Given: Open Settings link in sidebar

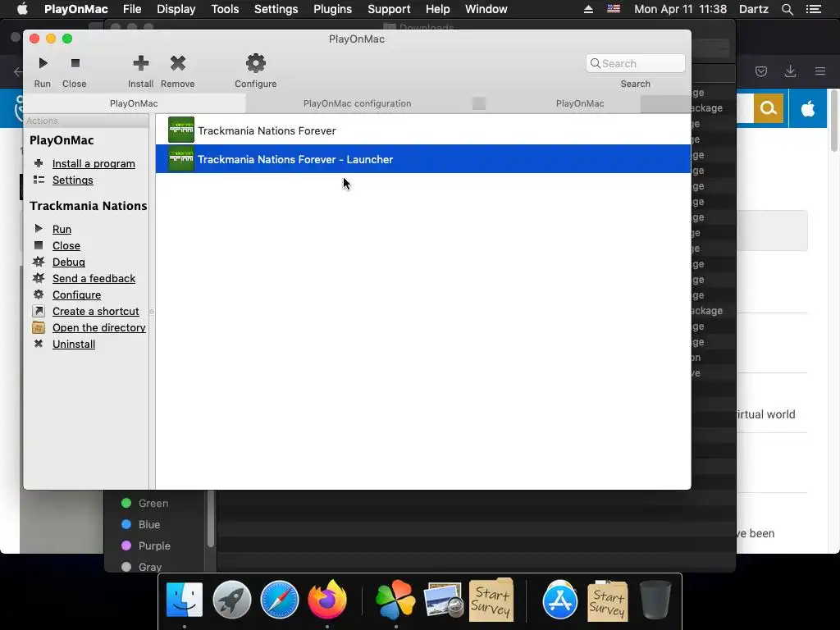Looking at the screenshot, I should (73, 180).
